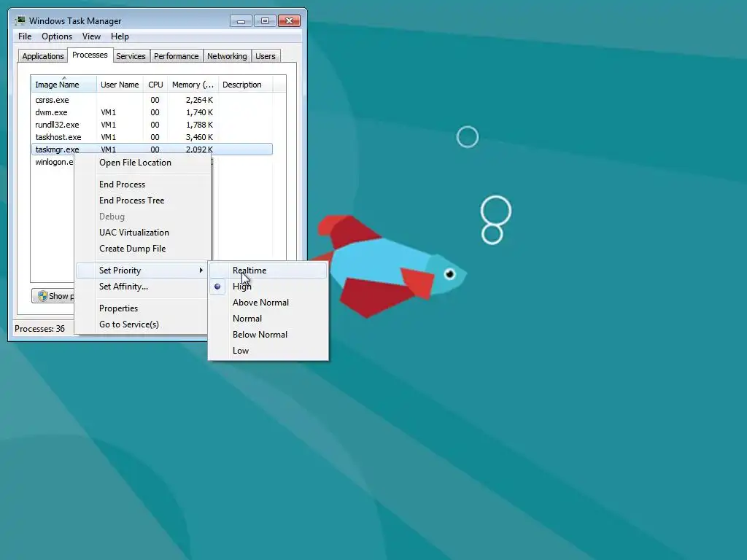Sort by Description column header
Viewport: 747px width, 560px height.
tap(245, 85)
